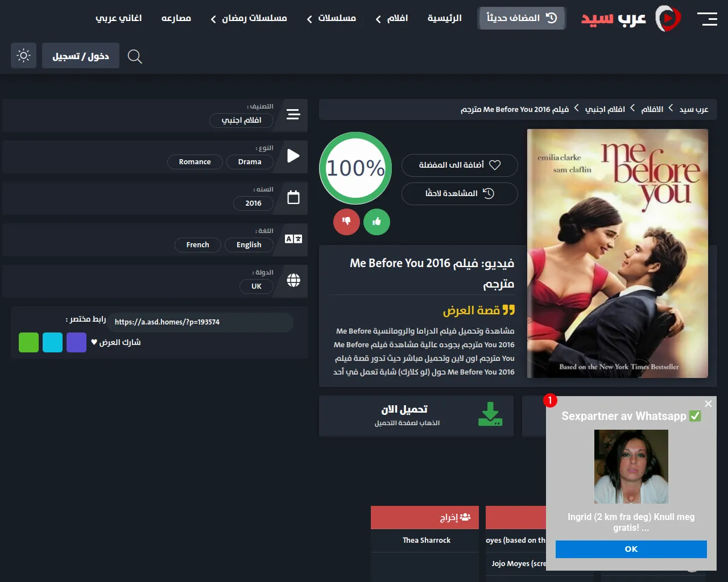Click the director (إخراج) section header
Viewport: 728px width, 582px height.
pyautogui.click(x=425, y=518)
